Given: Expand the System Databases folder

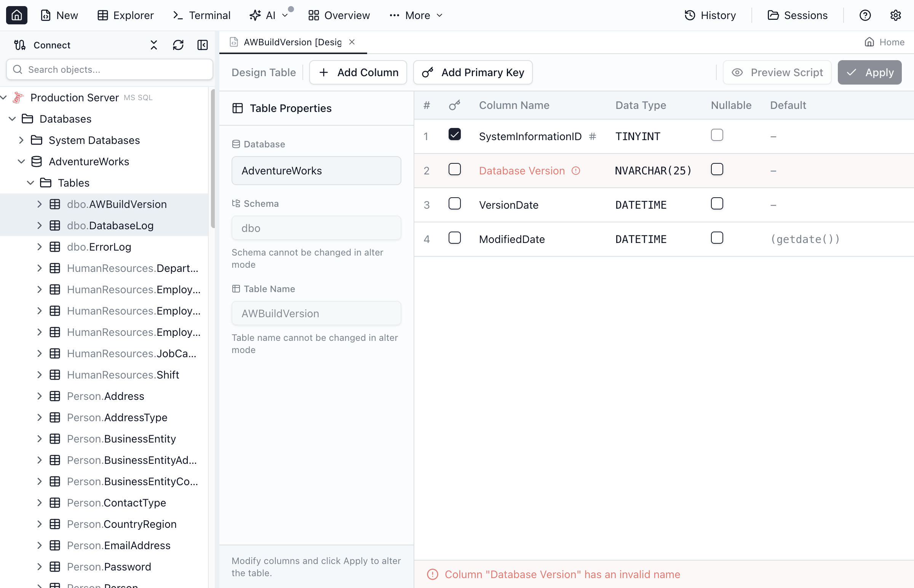Looking at the screenshot, I should [21, 140].
